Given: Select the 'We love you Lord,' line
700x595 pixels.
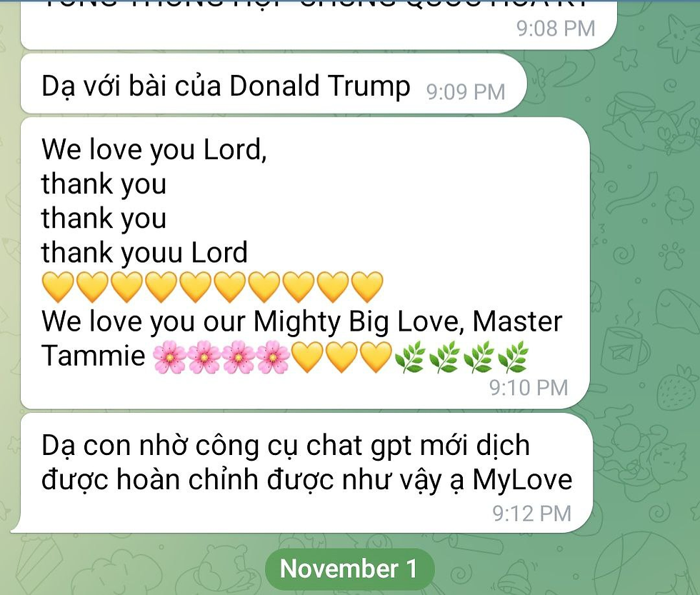Looking at the screenshot, I should tap(154, 149).
